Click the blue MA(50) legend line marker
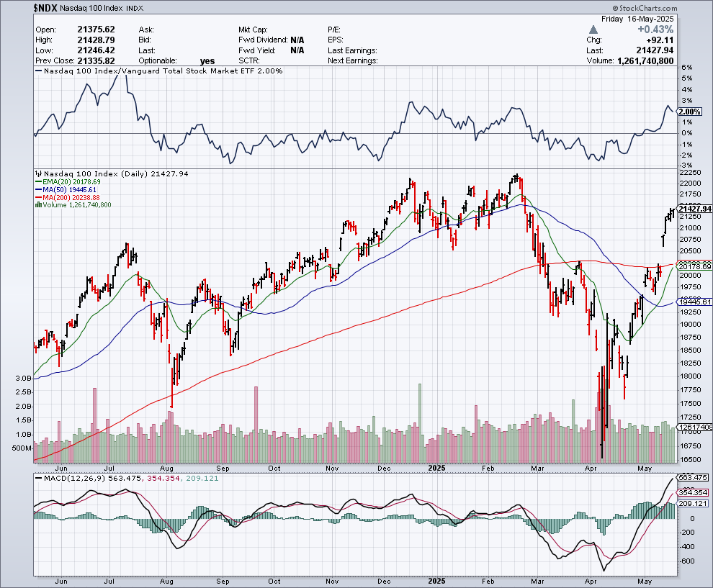The image size is (713, 588). [39, 189]
